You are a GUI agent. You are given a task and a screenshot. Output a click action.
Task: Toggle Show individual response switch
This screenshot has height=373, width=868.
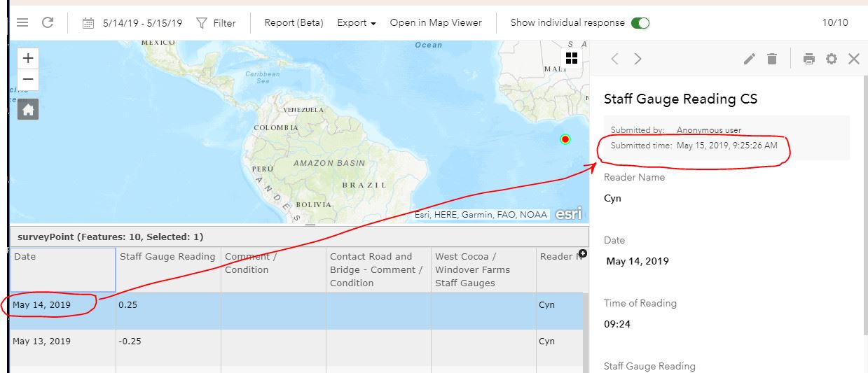(x=640, y=22)
